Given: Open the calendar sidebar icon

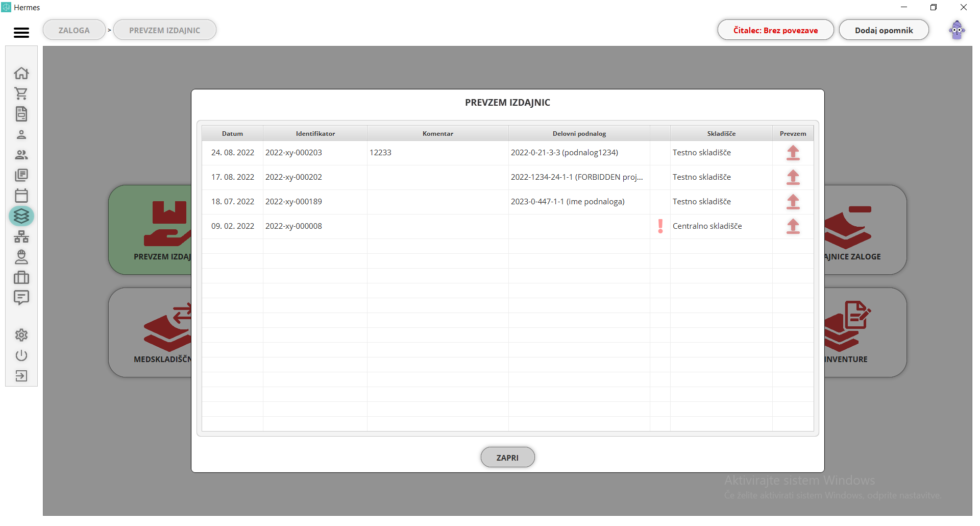Looking at the screenshot, I should [21, 196].
